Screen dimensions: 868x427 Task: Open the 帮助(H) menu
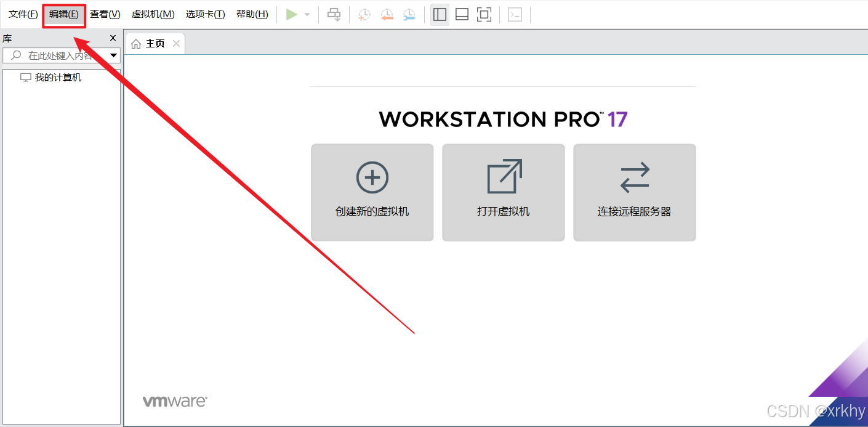coord(252,14)
